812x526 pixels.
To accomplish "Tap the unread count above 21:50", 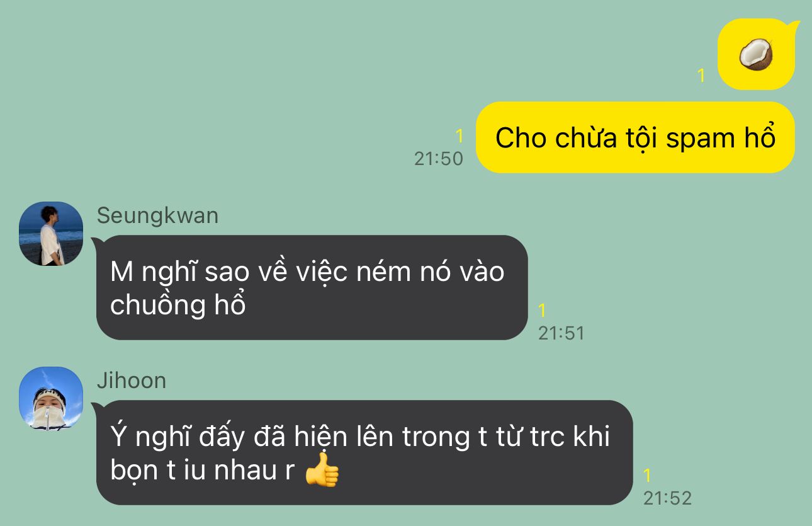I will [x=459, y=136].
